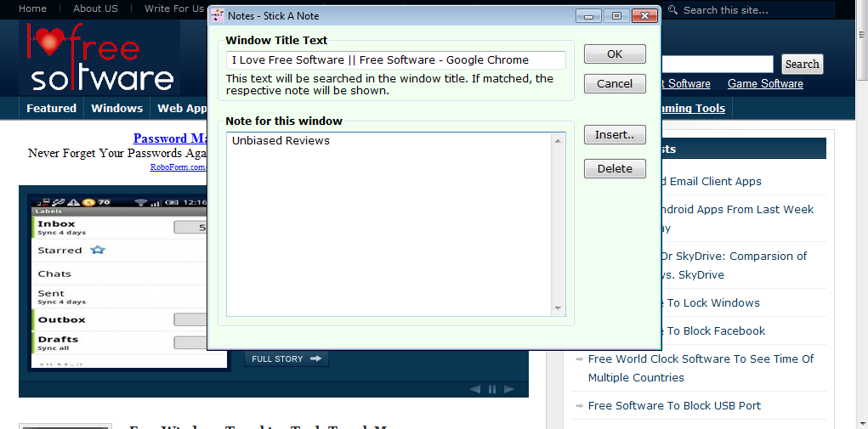Click the phone inbox screenshot thumbnail
Screen dimensions: 868x429
(x=120, y=282)
